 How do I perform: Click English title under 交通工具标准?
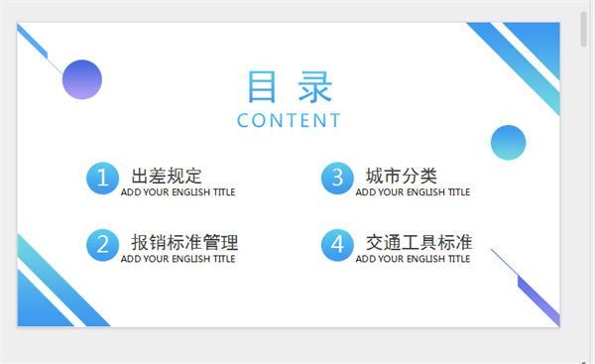tap(413, 259)
